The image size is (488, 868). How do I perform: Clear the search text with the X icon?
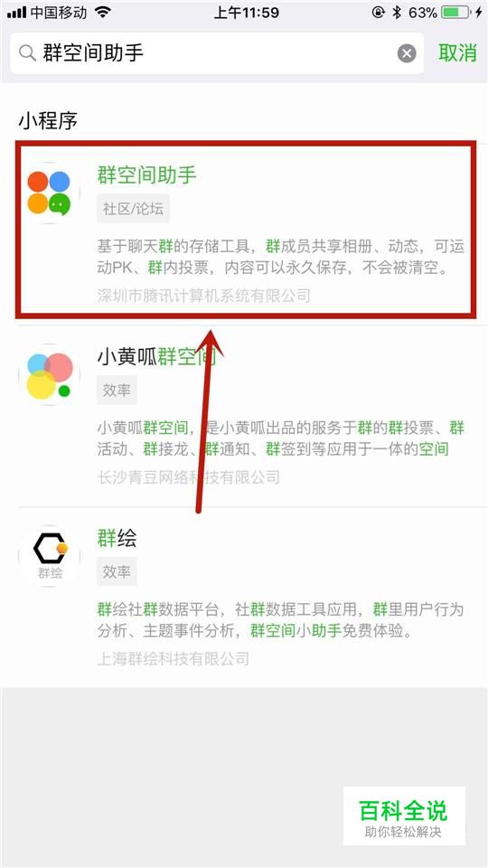pos(407,53)
